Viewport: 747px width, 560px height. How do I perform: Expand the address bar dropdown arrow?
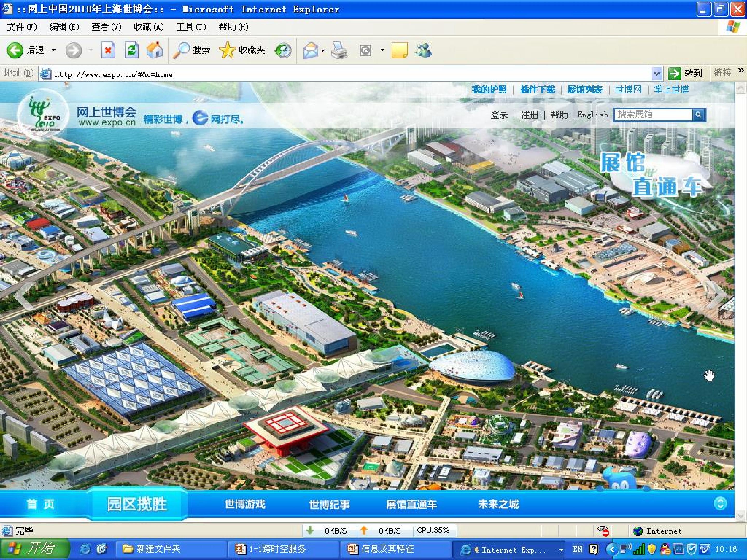point(656,73)
